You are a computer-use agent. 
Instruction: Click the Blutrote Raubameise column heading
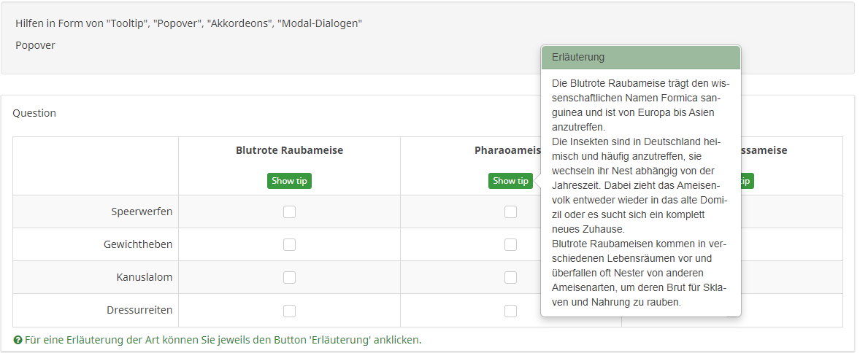point(289,150)
